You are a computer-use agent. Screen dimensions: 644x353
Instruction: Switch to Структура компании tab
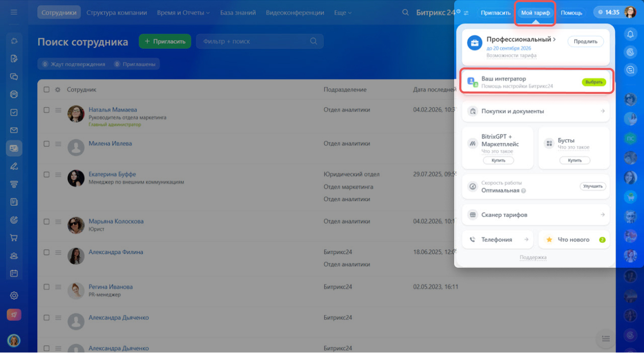(x=117, y=13)
